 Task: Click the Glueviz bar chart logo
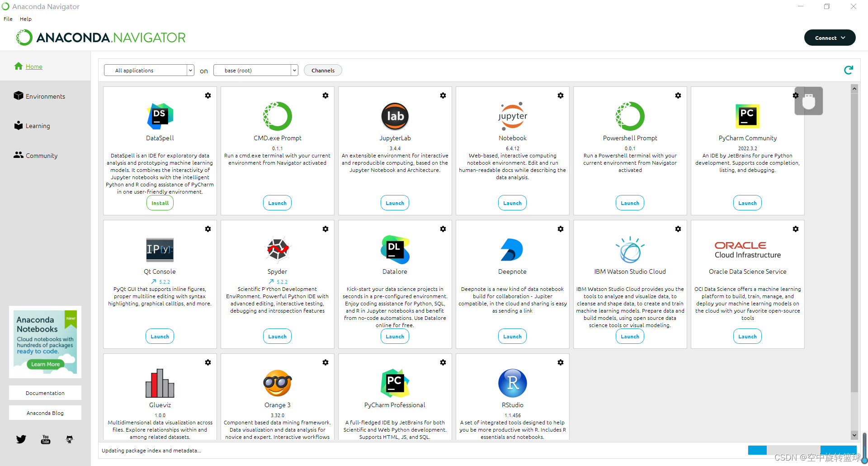(x=160, y=383)
